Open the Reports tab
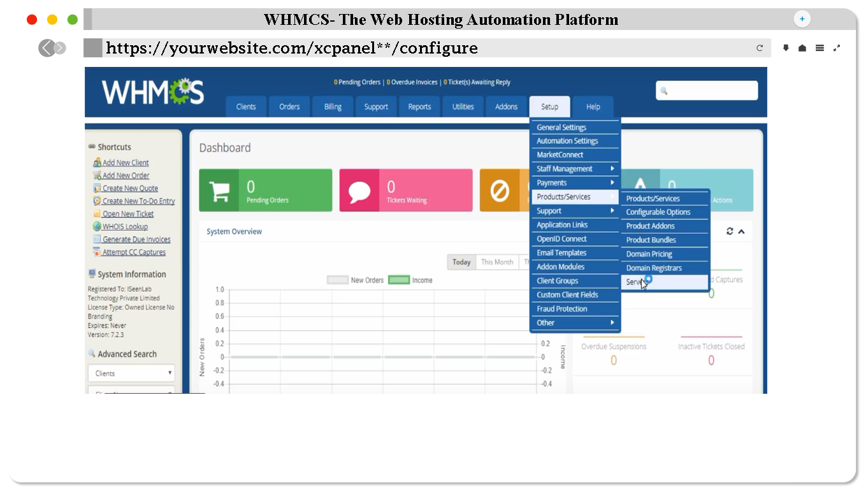Screen dimensions: 868x490 click(x=419, y=106)
